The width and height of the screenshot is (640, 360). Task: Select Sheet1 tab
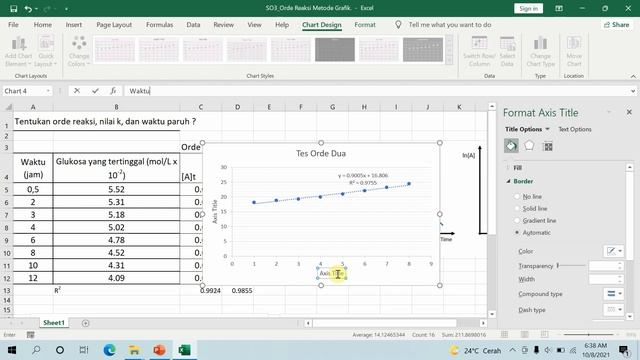54,322
